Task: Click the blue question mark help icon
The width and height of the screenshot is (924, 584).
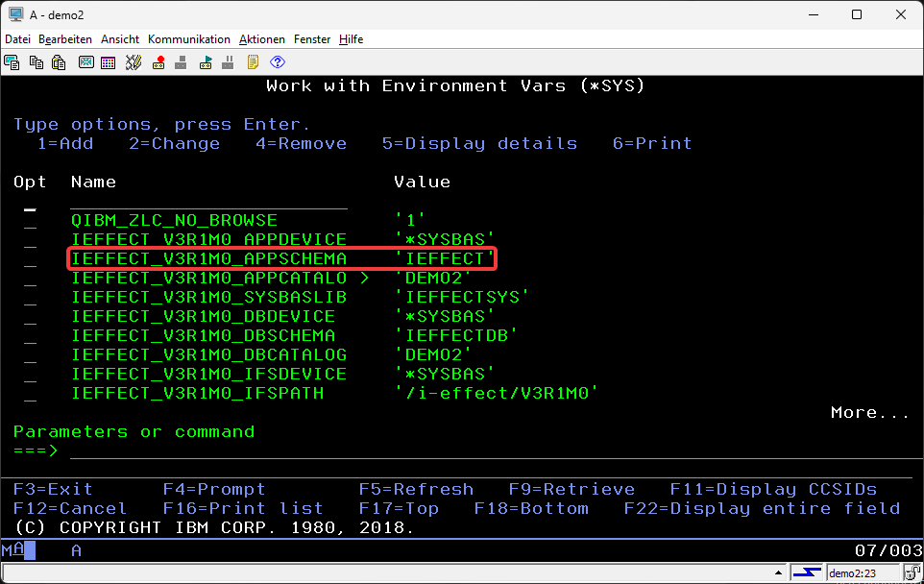Action: click(278, 62)
